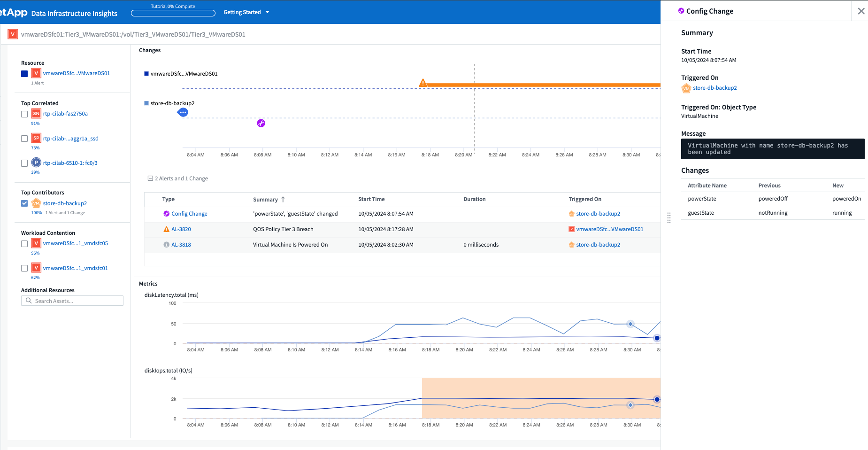Click the Start Time column header
Image resolution: width=868 pixels, height=450 pixels.
371,199
